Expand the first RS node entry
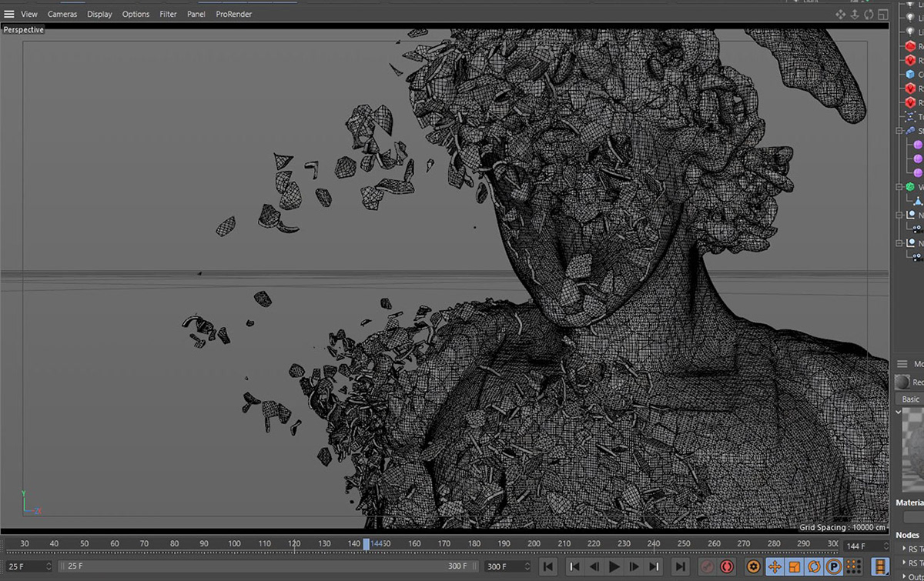Screen dimensions: 924x581 (x=904, y=549)
